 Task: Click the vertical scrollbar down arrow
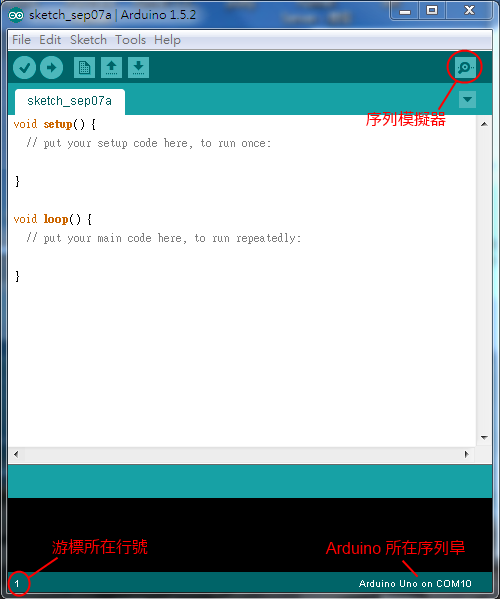click(484, 438)
